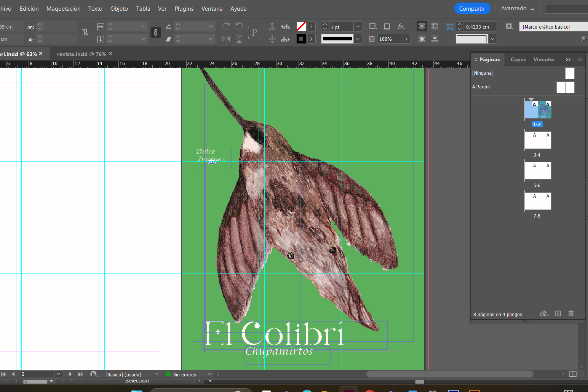Viewport: 588px width, 392px height.
Task: Enable wrap around bounding box text wrap
Action: [435, 26]
